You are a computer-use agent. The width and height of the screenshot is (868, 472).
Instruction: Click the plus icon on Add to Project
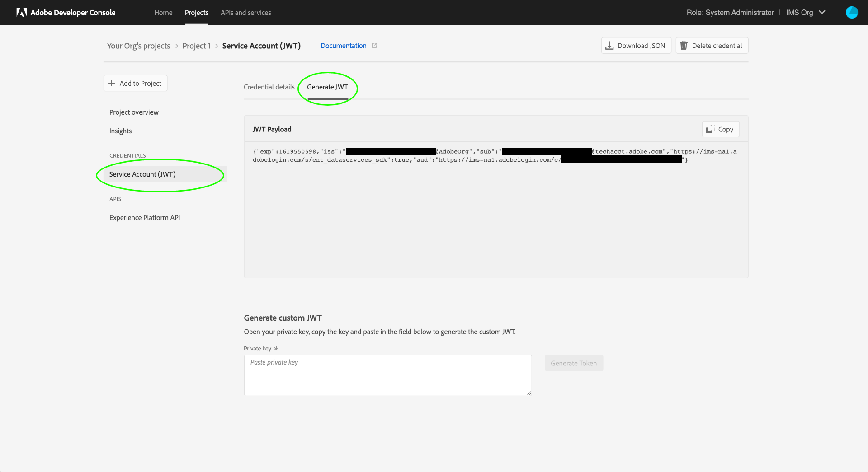[112, 83]
